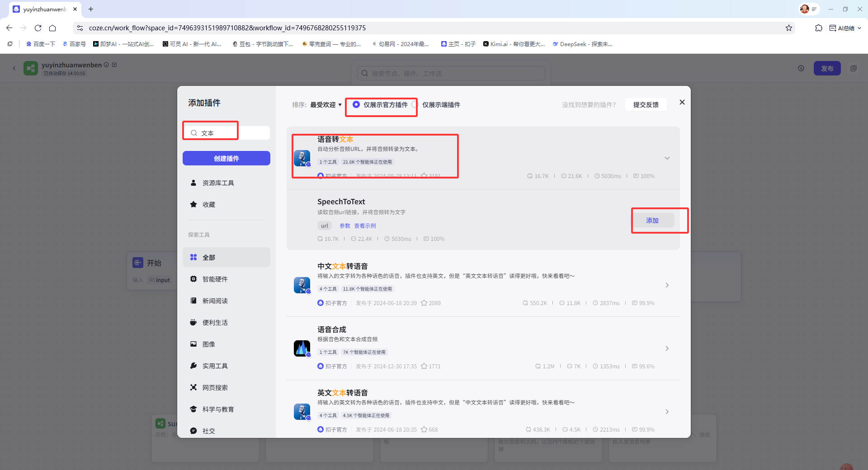Image resolution: width=868 pixels, height=470 pixels.
Task: Click the 图像 category picture icon
Action: coord(193,344)
